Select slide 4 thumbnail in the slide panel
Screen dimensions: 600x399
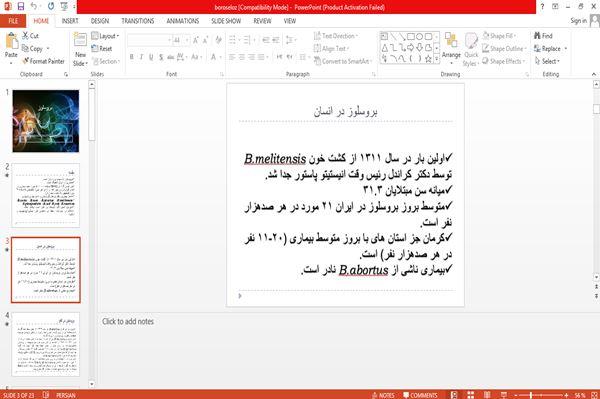pyautogui.click(x=46, y=344)
